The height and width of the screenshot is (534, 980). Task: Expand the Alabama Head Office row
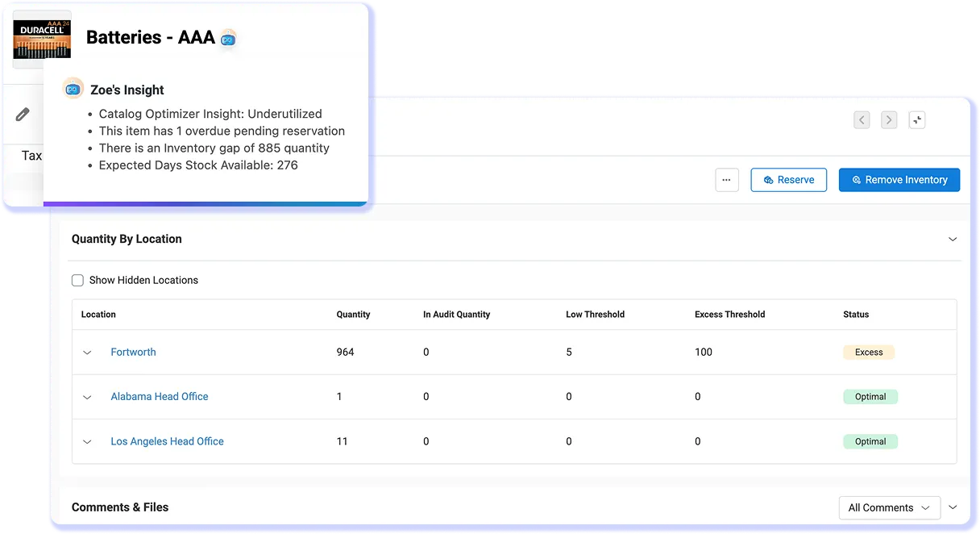[88, 397]
